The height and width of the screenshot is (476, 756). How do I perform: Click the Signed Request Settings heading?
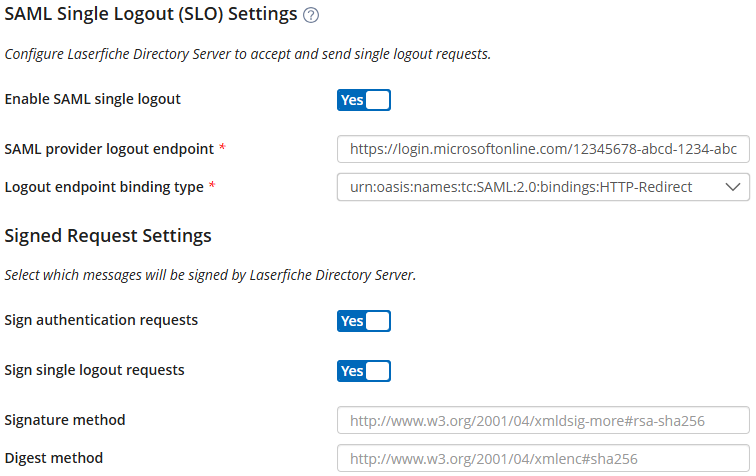click(108, 236)
